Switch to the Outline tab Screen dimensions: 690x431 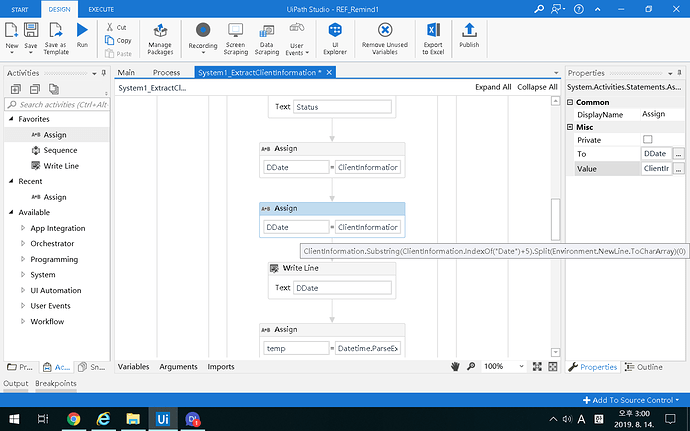click(x=643, y=367)
